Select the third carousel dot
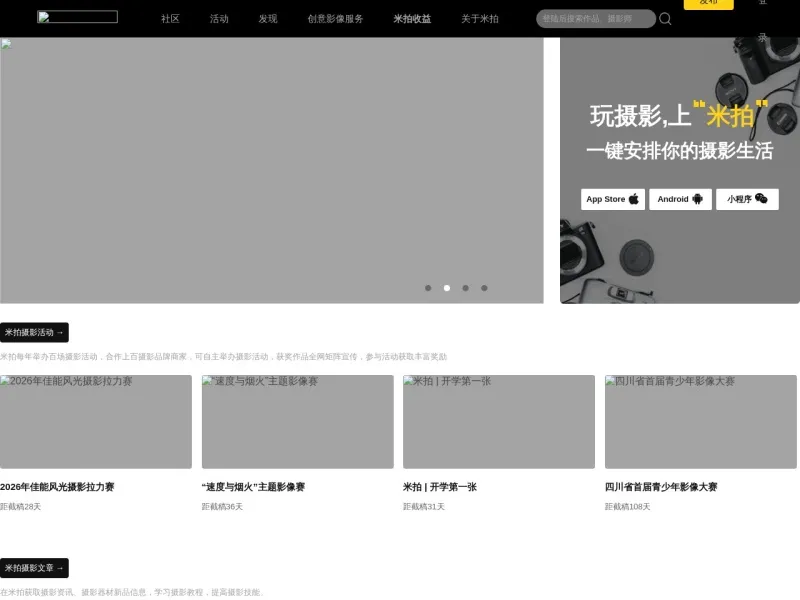 coord(465,288)
